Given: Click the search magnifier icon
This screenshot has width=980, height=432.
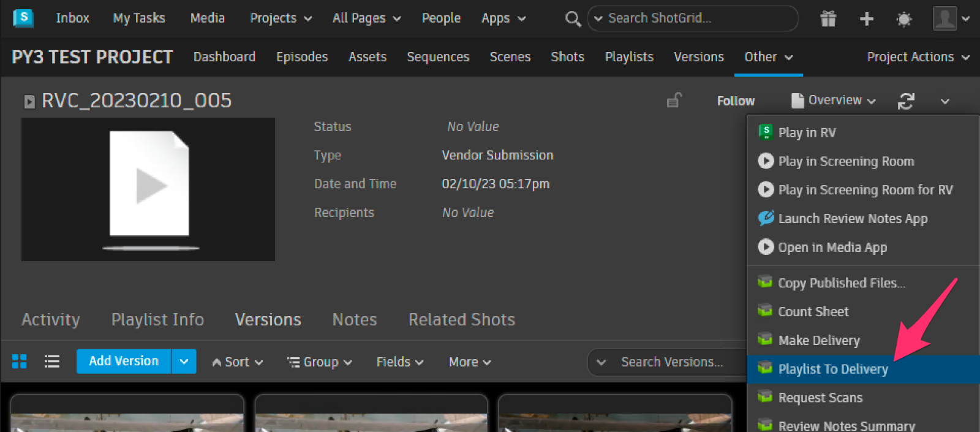Looking at the screenshot, I should tap(573, 19).
